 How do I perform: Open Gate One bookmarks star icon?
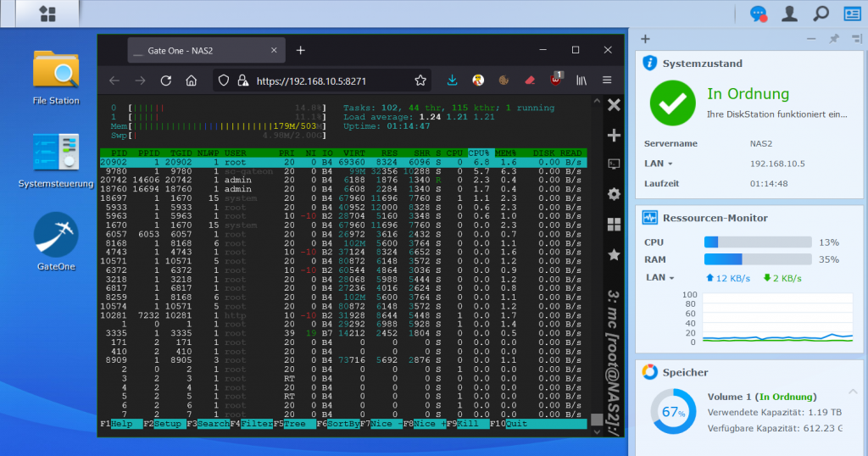pos(614,253)
